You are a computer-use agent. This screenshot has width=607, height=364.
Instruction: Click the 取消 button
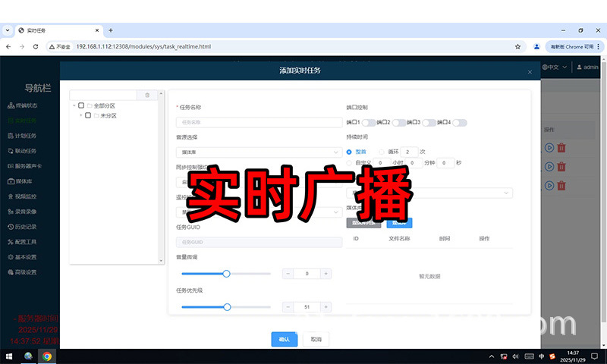(316, 339)
